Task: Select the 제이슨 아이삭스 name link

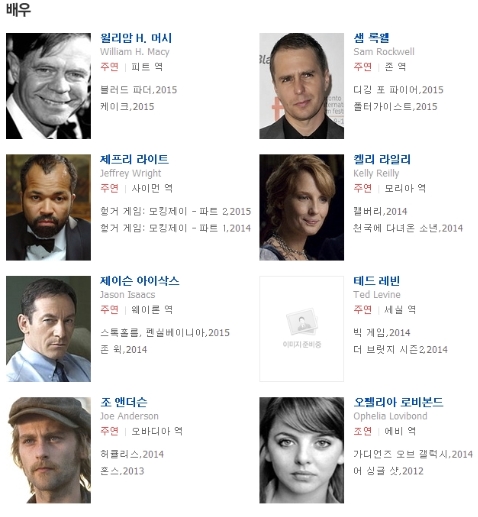Action: coord(140,281)
